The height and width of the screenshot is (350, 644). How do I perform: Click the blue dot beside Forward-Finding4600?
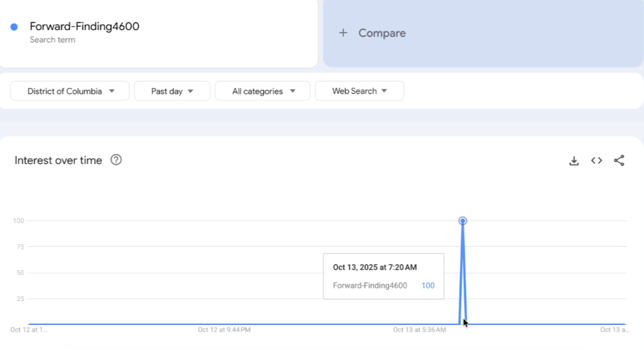coord(14,27)
